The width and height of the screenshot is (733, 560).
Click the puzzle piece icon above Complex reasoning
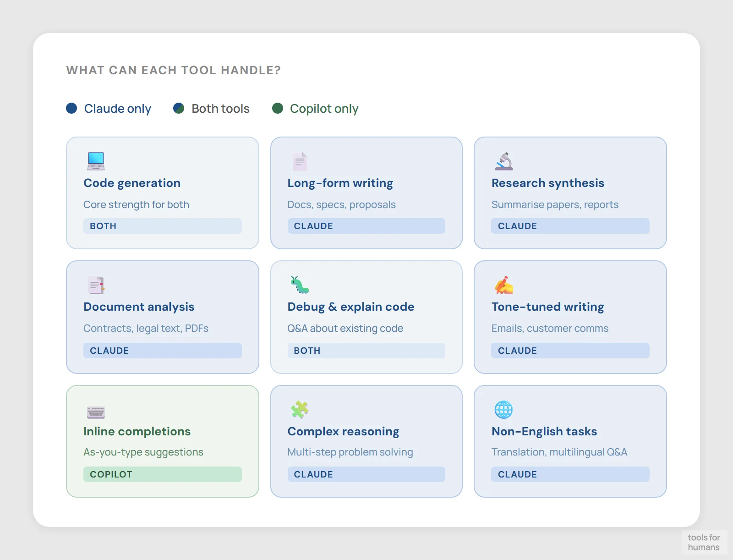click(x=299, y=409)
